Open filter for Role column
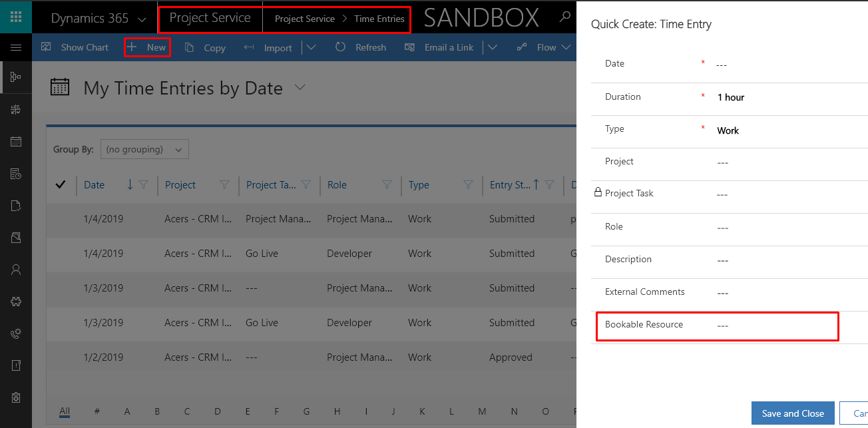Screen dimensions: 868x428 [387, 185]
